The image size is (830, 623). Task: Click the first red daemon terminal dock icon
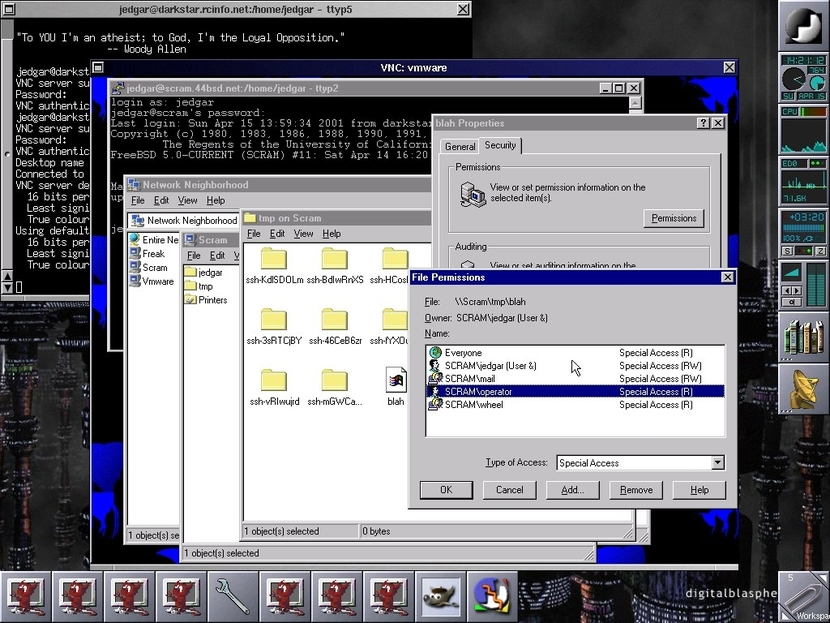click(25, 596)
